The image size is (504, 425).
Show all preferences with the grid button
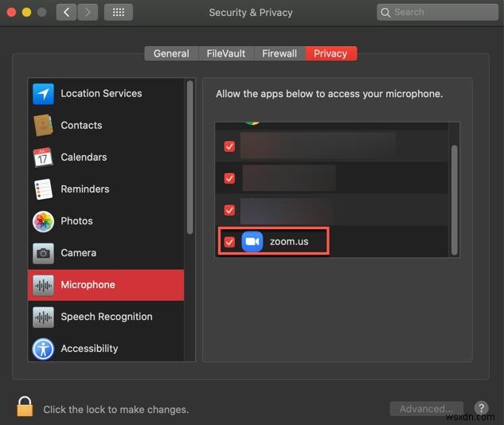(x=119, y=13)
